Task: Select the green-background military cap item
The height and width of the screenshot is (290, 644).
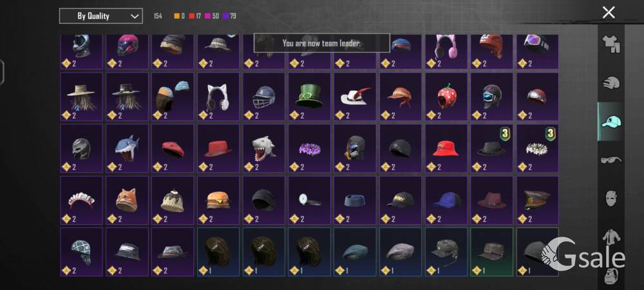Action: pos(492,252)
